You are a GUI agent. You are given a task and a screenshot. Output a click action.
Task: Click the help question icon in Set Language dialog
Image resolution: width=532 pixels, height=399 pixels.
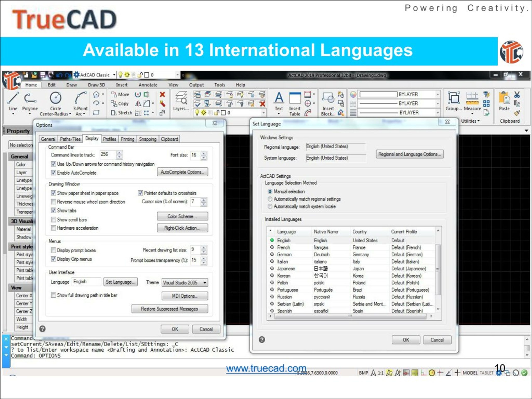coord(262,340)
